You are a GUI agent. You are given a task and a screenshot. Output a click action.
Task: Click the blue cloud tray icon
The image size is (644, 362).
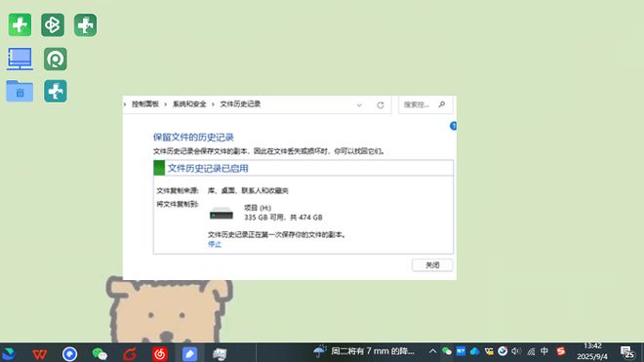click(x=475, y=351)
